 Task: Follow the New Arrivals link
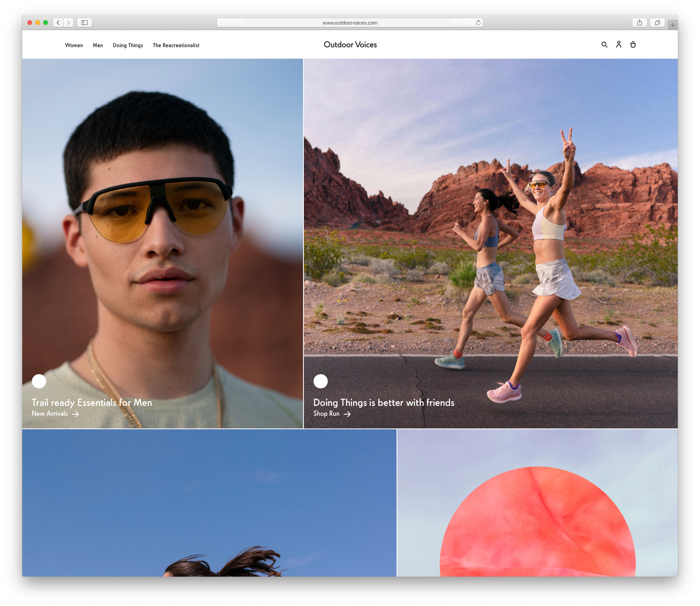[x=50, y=413]
